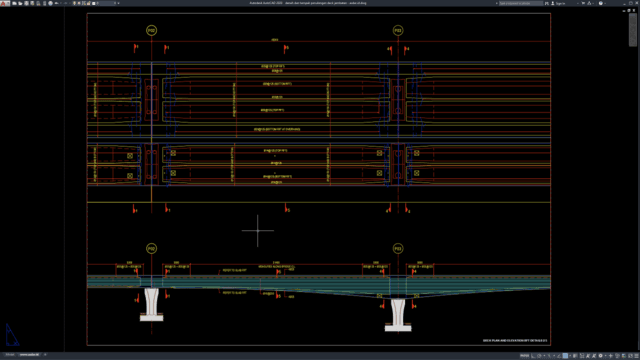The height and width of the screenshot is (360, 640).
Task: Toggle annotation visibility icon
Action: [588, 356]
